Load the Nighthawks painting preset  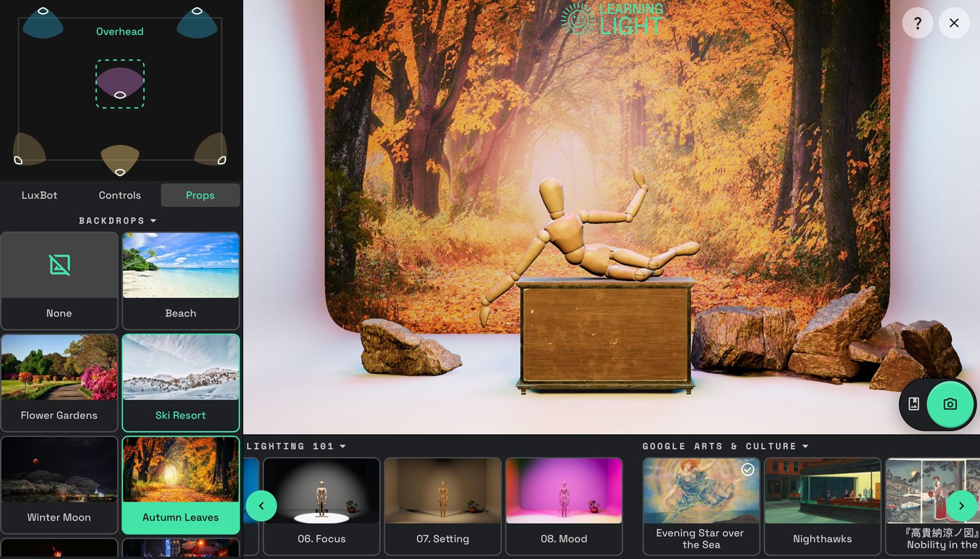[x=823, y=506]
